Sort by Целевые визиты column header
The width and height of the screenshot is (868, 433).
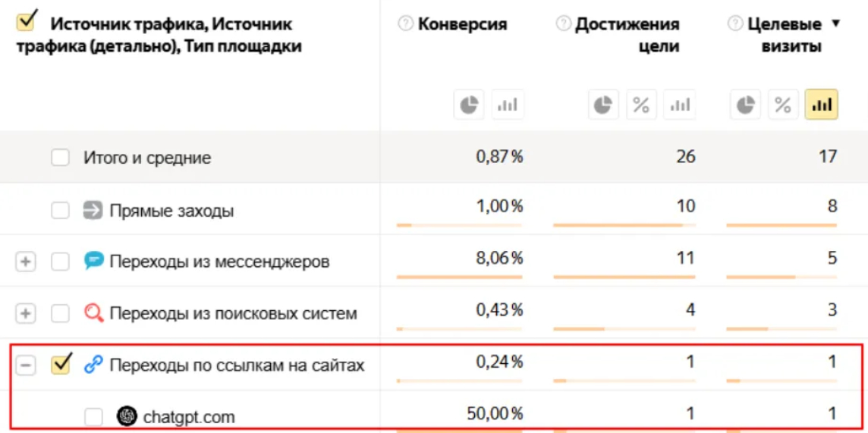coord(784,35)
